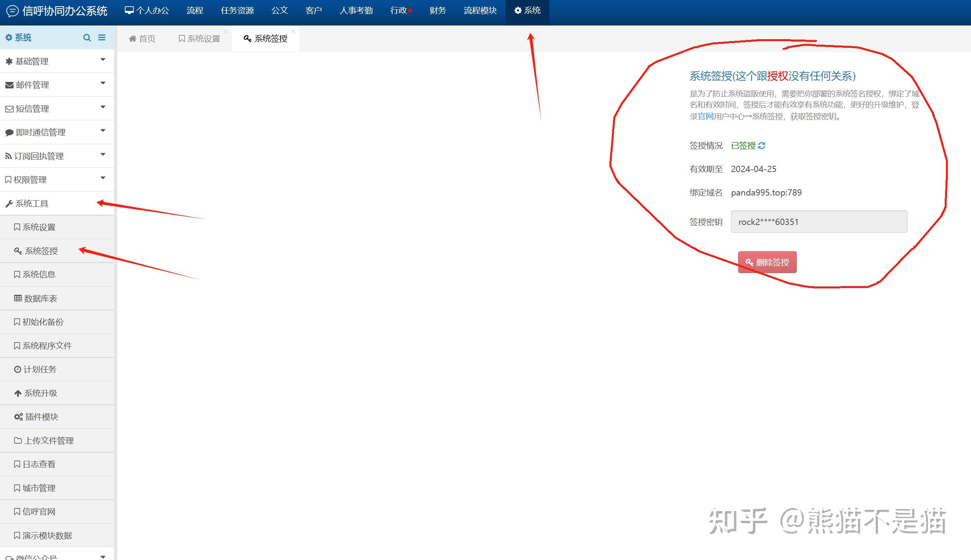
Task: Open the 系统 gear menu in top navigation
Action: pos(527,11)
